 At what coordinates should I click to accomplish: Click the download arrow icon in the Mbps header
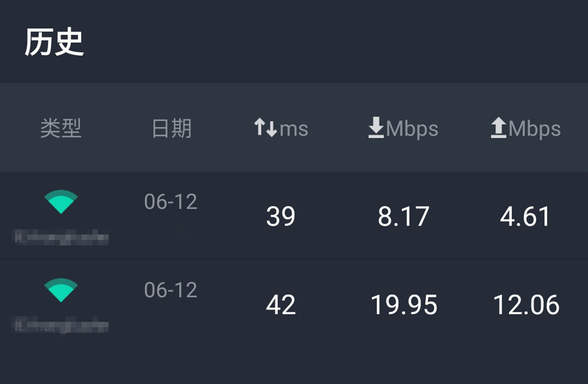click(375, 128)
